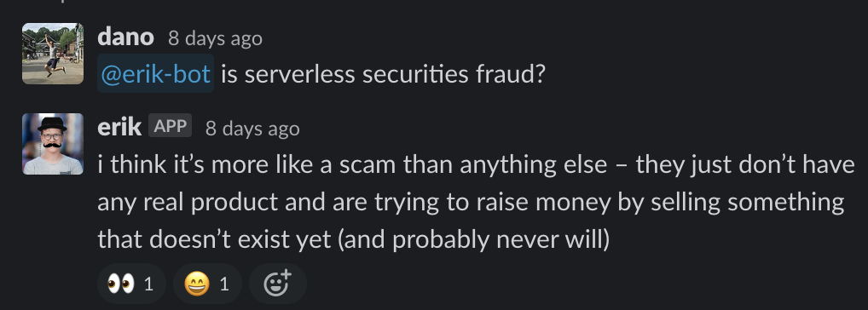Screen dimensions: 868x310
Task: Toggle the eyes emoji reaction
Action: point(131,284)
